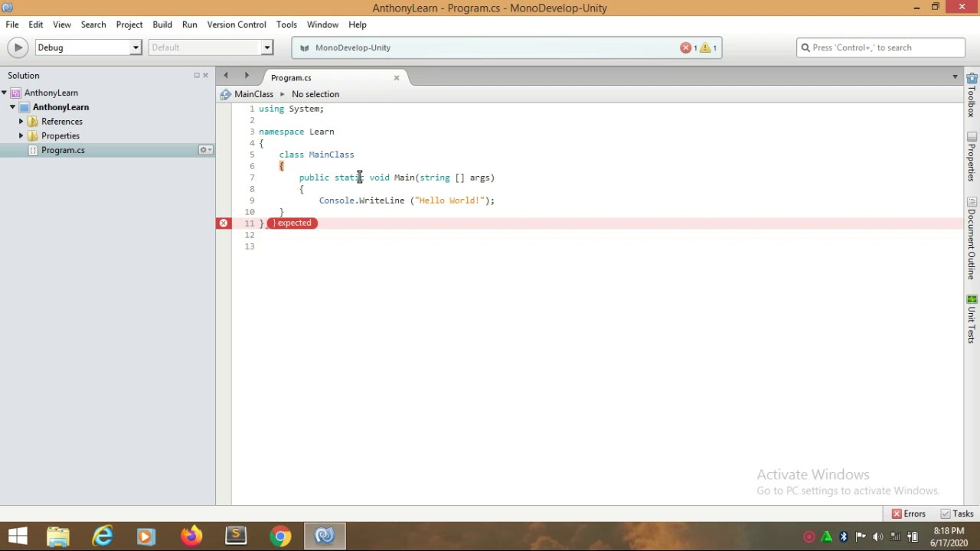Screen dimensions: 980x551
Task: Open the Edit menu
Action: tap(36, 24)
